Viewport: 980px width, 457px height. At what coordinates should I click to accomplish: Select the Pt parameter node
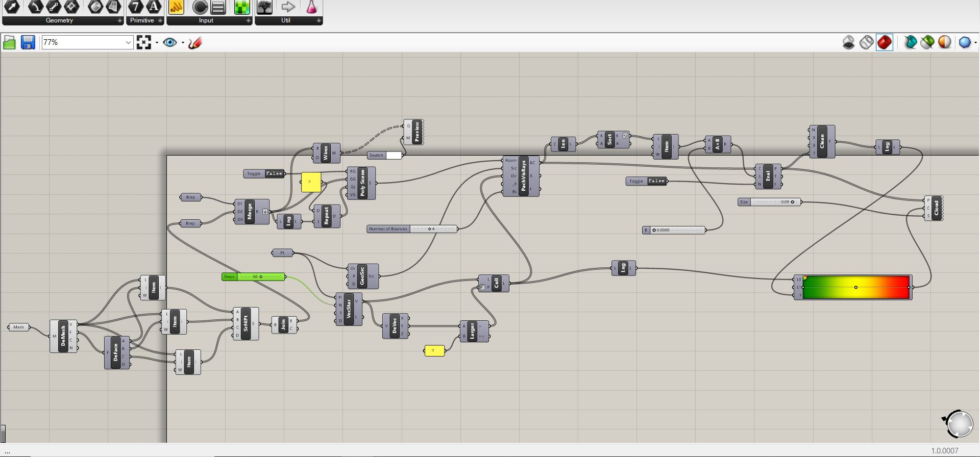[x=282, y=252]
